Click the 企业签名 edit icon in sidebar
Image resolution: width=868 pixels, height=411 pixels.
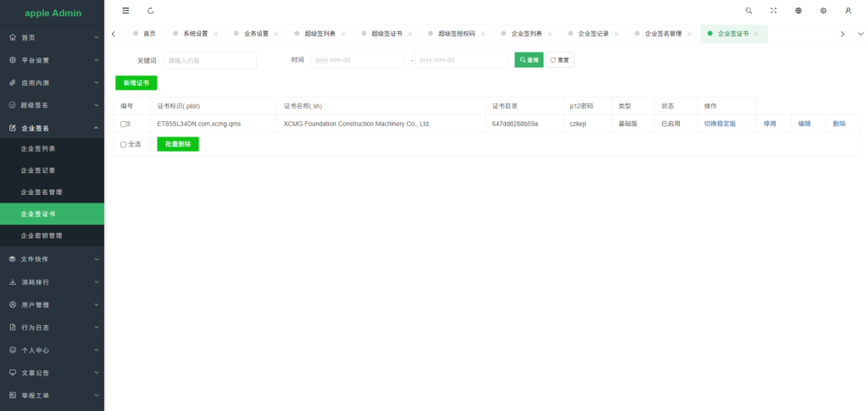[x=13, y=128]
